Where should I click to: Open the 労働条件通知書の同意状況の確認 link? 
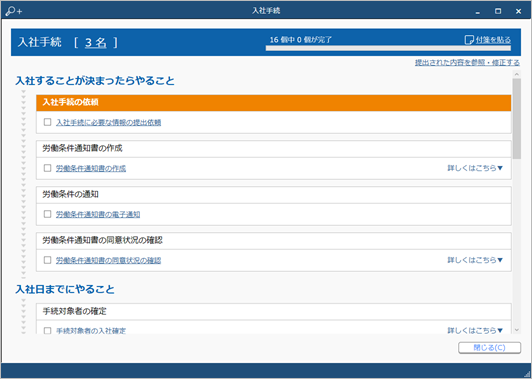[108, 260]
